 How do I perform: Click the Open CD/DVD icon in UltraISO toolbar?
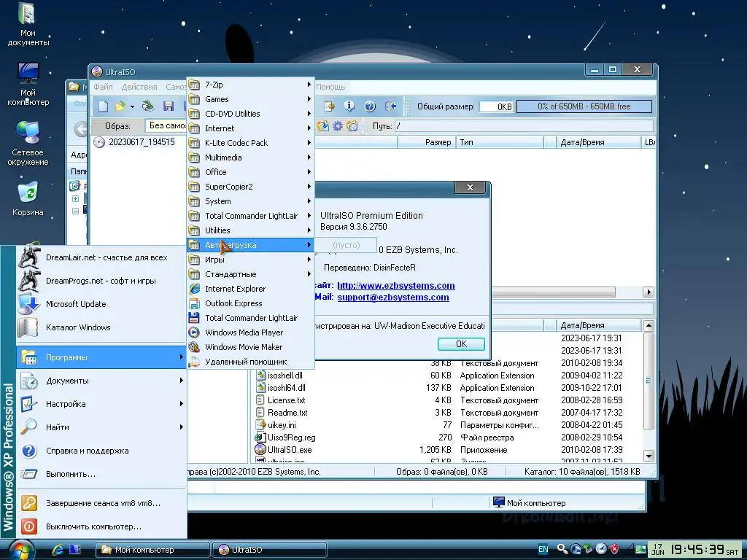pos(148,106)
